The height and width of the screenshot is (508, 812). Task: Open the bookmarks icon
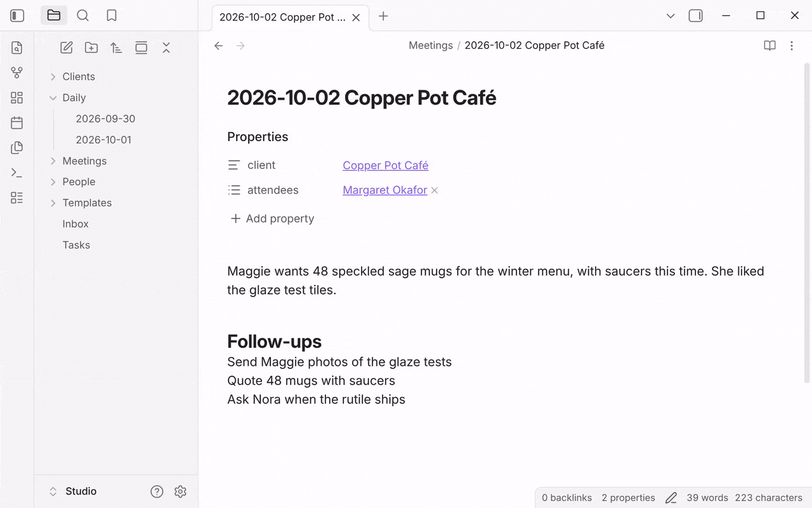(x=112, y=15)
